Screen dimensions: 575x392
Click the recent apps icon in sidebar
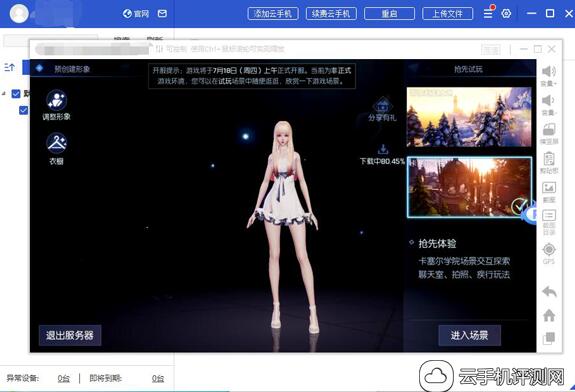point(549,338)
